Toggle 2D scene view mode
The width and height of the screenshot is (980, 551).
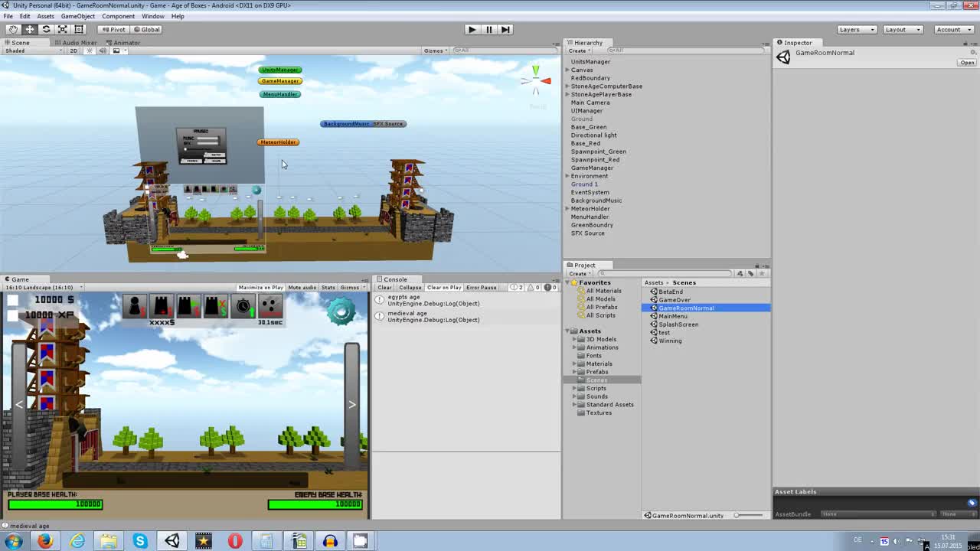click(x=72, y=51)
